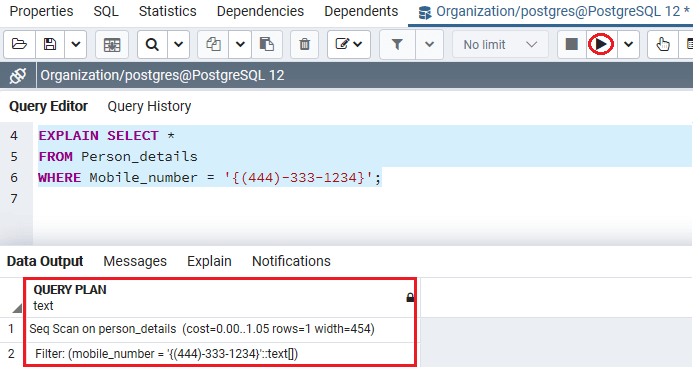Image resolution: width=693 pixels, height=367 pixels.
Task: Open Find with the magnifier icon
Action: [152, 44]
